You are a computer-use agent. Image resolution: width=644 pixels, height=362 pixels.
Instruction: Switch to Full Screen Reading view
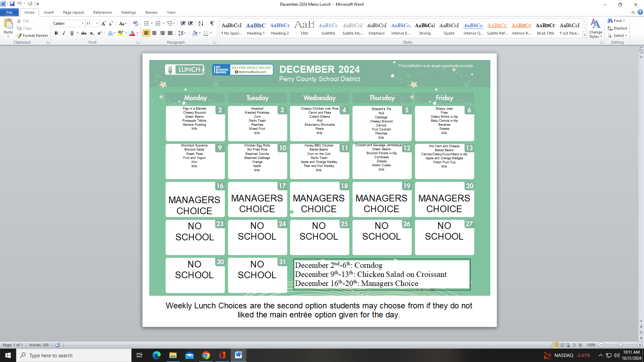[562, 345]
